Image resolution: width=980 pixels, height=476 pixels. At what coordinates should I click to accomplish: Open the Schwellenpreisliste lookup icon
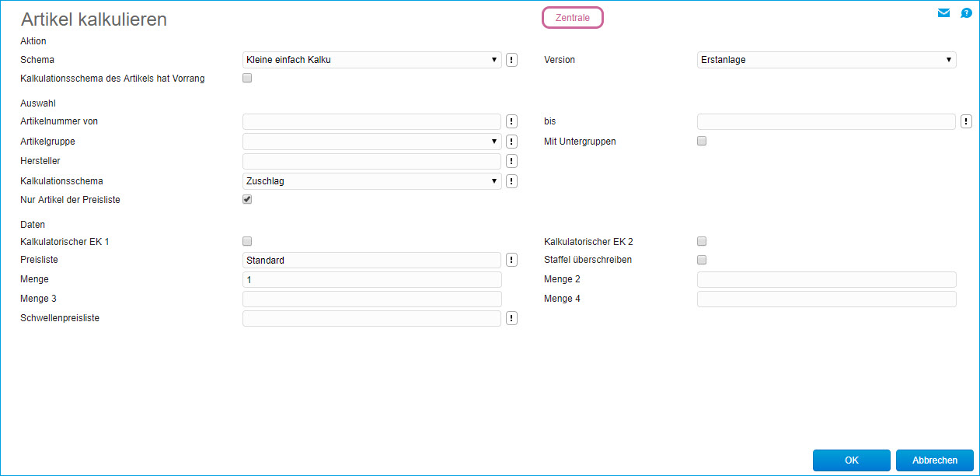[512, 318]
